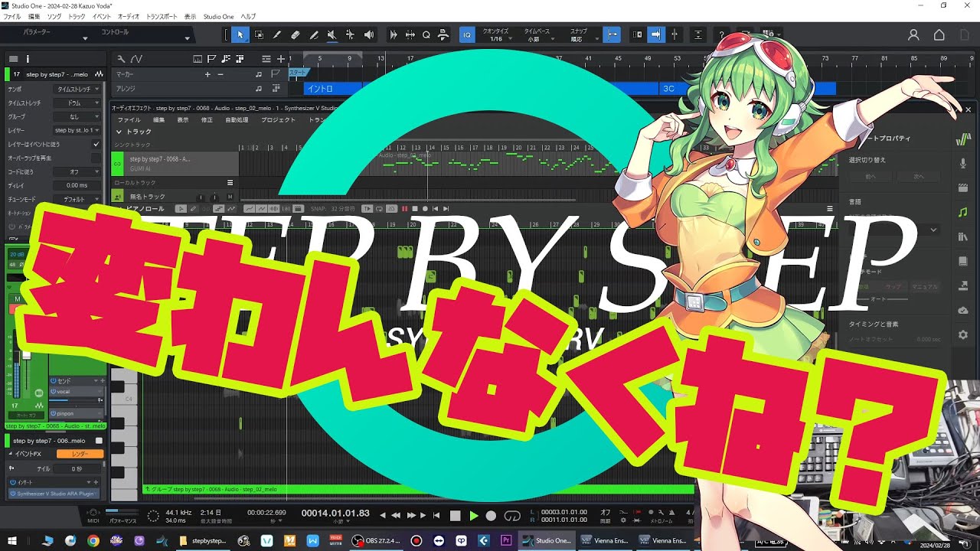Open the Synthesizer V Studio ARA Plugin insert
This screenshot has height=551, width=980.
click(x=52, y=494)
